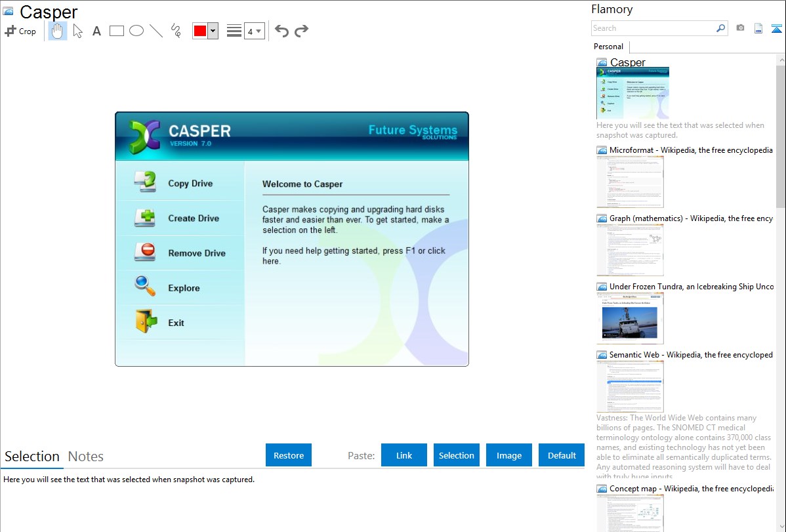Click the search magnifier icon
The image size is (786, 532).
[x=721, y=28]
